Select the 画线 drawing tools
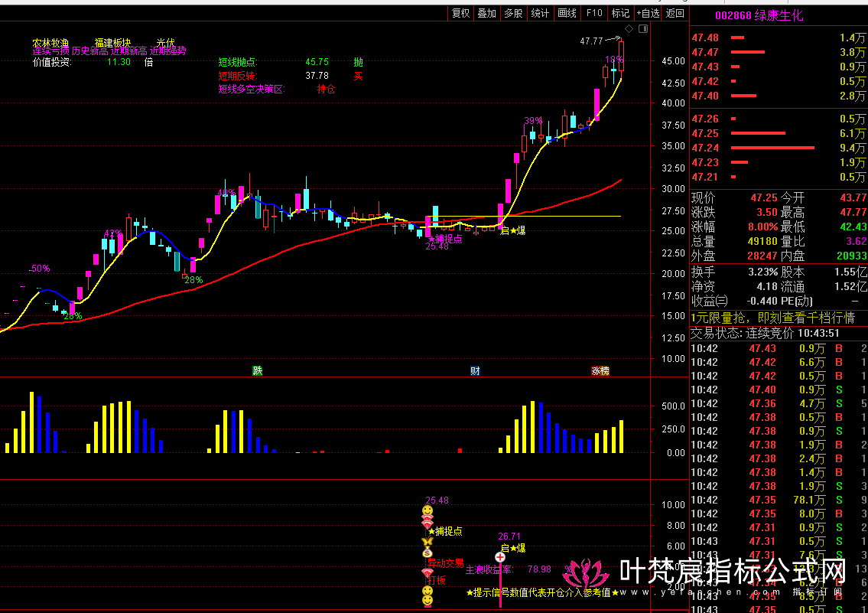The height and width of the screenshot is (613, 868). tap(567, 13)
